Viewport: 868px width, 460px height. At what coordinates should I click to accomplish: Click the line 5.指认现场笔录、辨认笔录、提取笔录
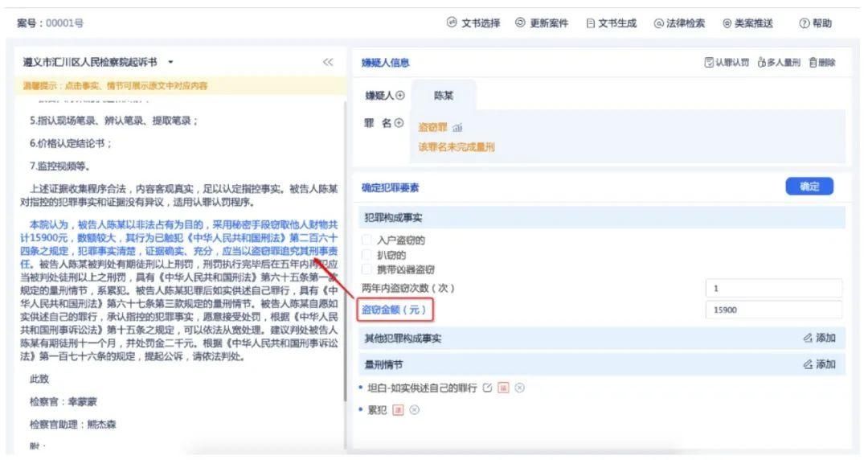(x=113, y=121)
